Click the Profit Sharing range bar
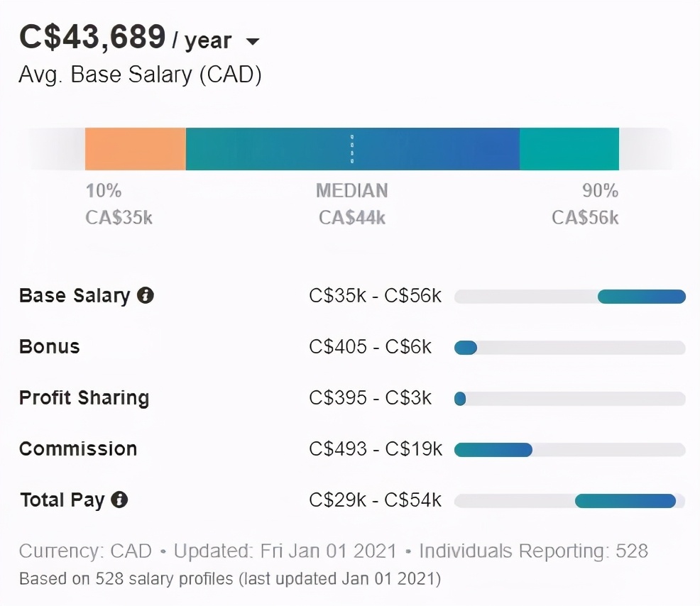The height and width of the screenshot is (606, 700). click(570, 399)
